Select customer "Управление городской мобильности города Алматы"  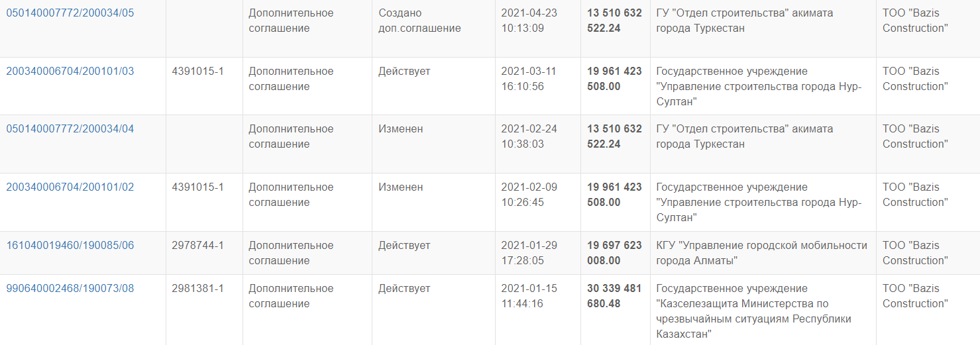[x=761, y=253]
